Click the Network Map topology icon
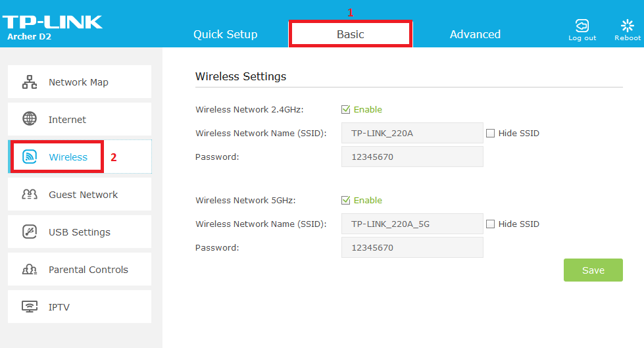 click(x=30, y=82)
